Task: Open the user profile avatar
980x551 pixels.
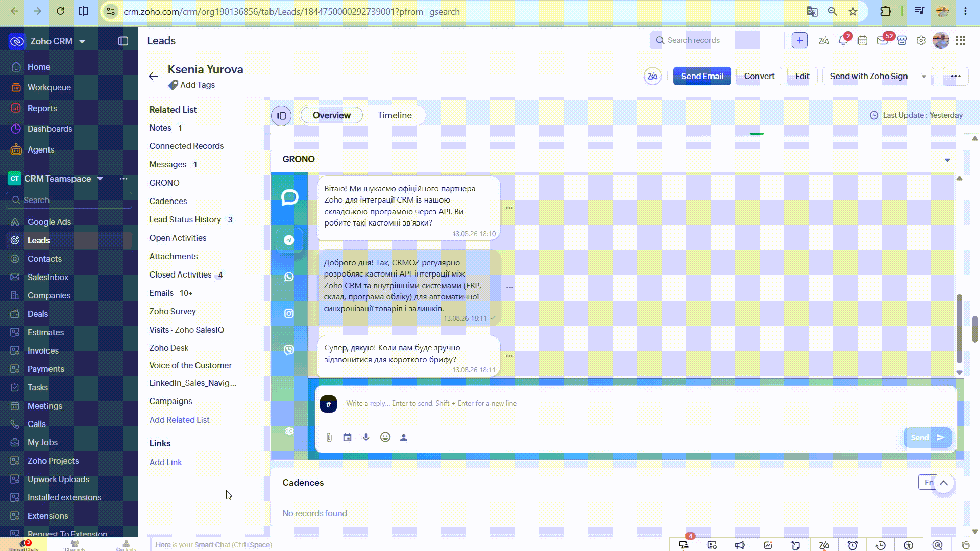Action: [x=941, y=40]
